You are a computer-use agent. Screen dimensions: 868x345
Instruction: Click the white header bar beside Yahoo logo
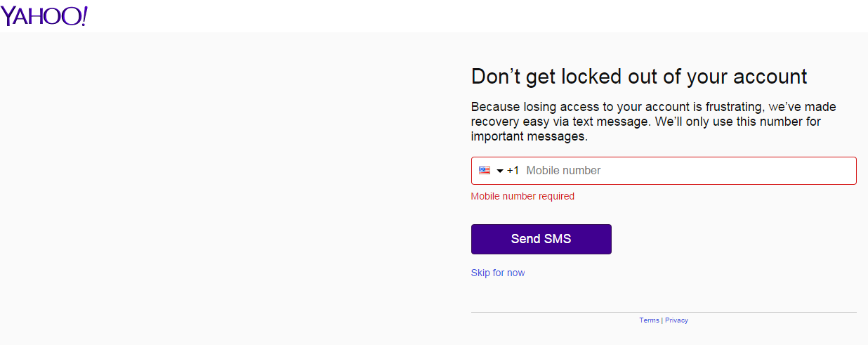point(478,16)
